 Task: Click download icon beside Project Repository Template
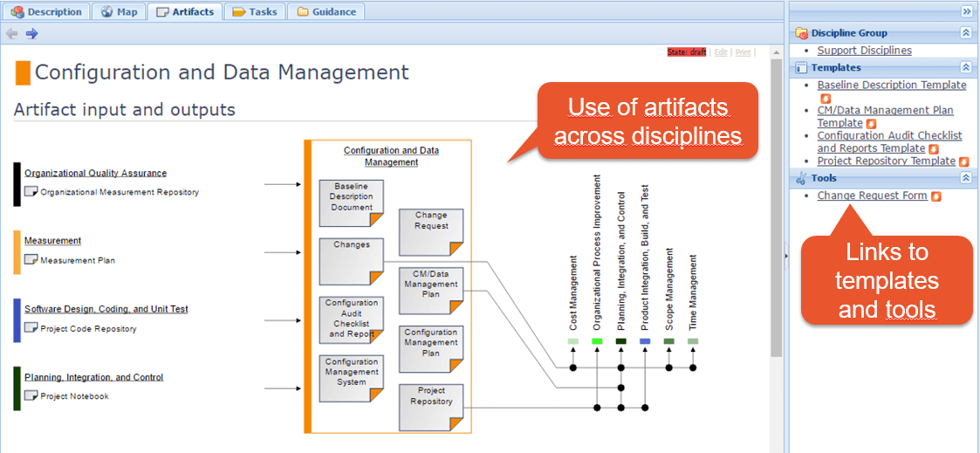click(x=963, y=161)
